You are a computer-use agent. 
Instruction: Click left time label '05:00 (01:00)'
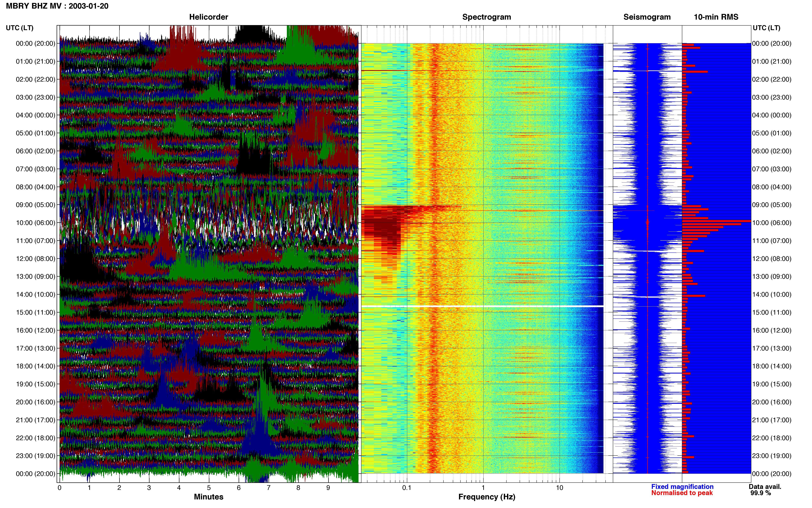click(36, 133)
